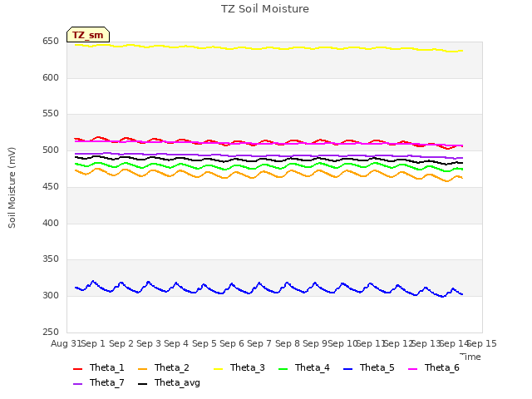Click the Sep 2 x-axis tick label
532x399 pixels.
click(x=121, y=343)
